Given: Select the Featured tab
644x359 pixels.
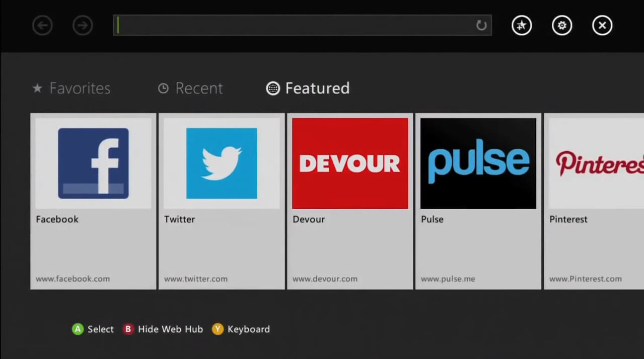Looking at the screenshot, I should tap(308, 88).
